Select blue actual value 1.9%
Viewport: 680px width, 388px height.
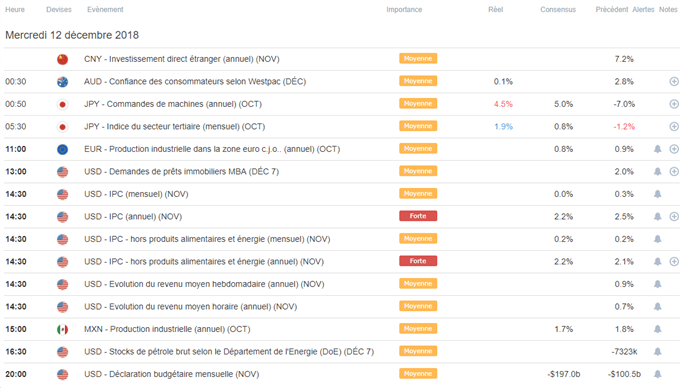(503, 127)
